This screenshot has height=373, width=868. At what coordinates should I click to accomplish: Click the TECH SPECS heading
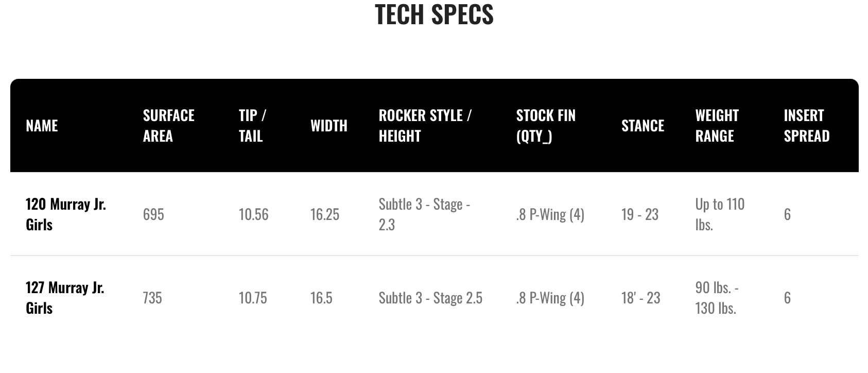pos(434,14)
